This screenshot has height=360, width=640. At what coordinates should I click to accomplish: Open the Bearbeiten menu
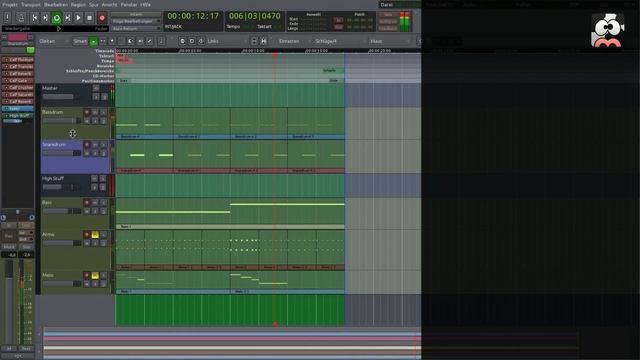coord(56,4)
